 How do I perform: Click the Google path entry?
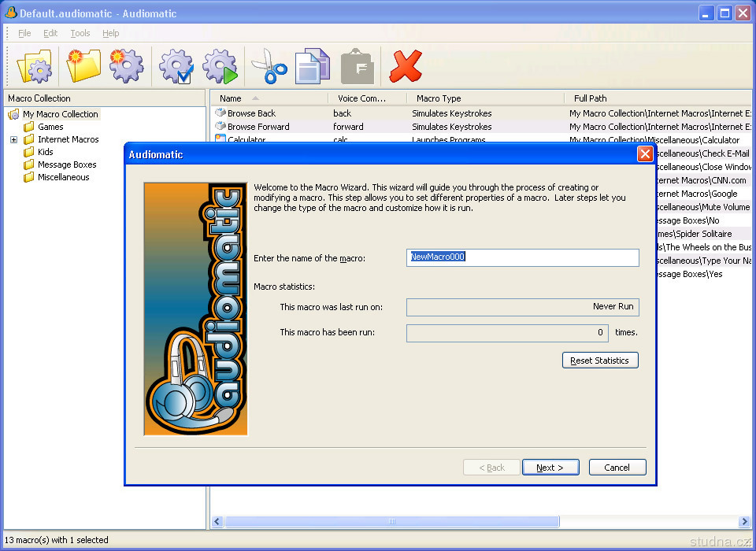pyautogui.click(x=697, y=194)
